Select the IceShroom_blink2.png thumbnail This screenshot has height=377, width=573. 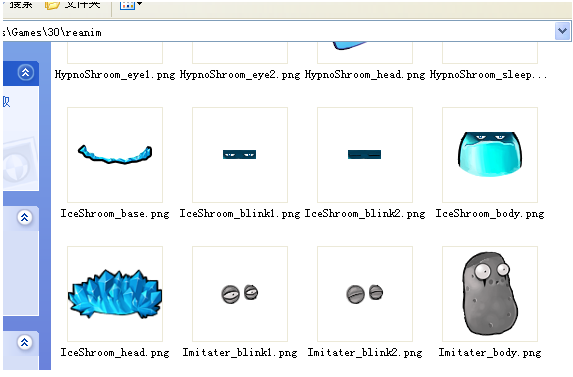365,155
